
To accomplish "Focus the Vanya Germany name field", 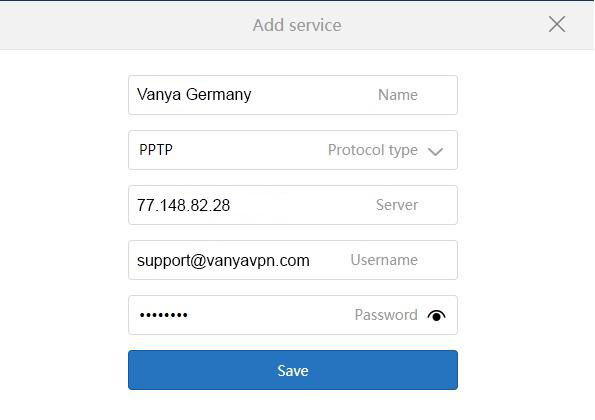I will tap(293, 95).
